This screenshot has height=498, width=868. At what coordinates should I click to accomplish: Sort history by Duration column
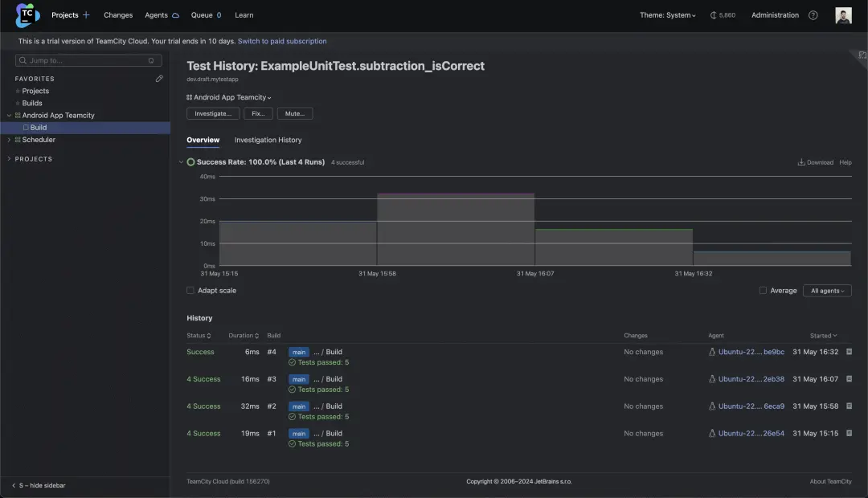[244, 336]
